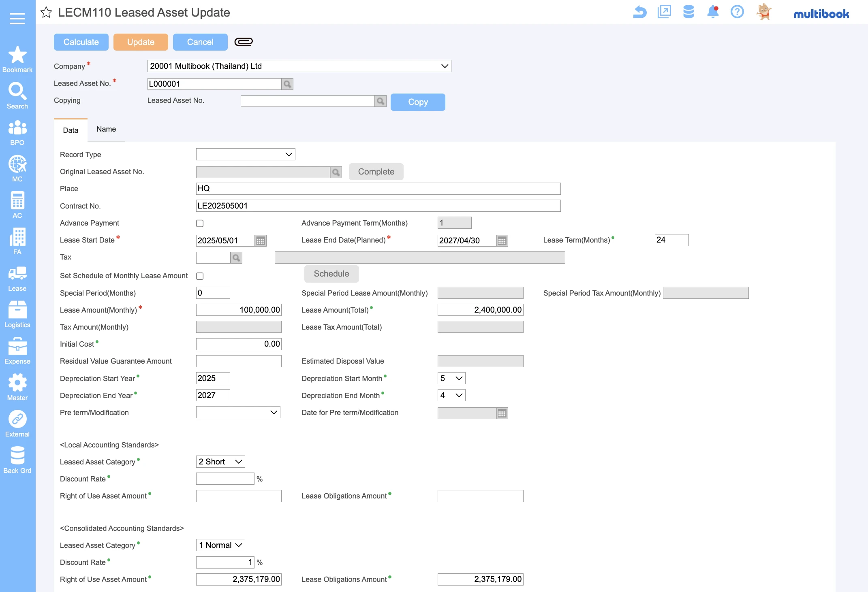868x592 pixels.
Task: Select the Data tab
Action: 71,130
